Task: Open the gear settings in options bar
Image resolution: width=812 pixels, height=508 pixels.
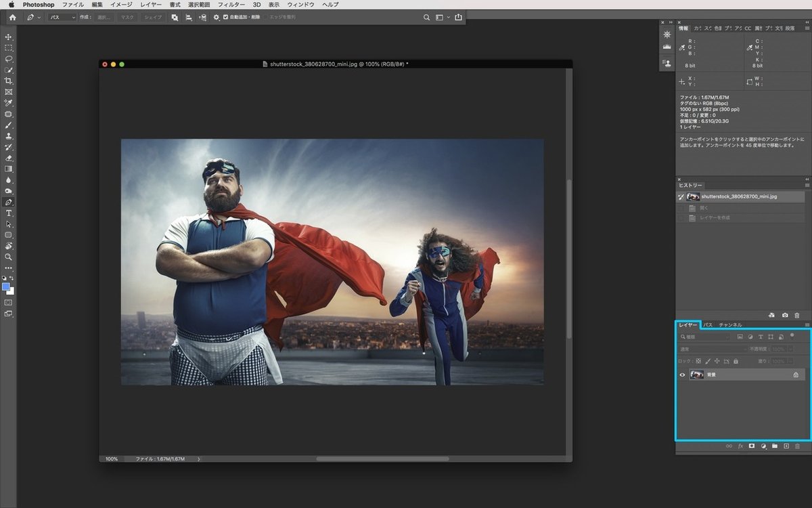Action: 216,17
